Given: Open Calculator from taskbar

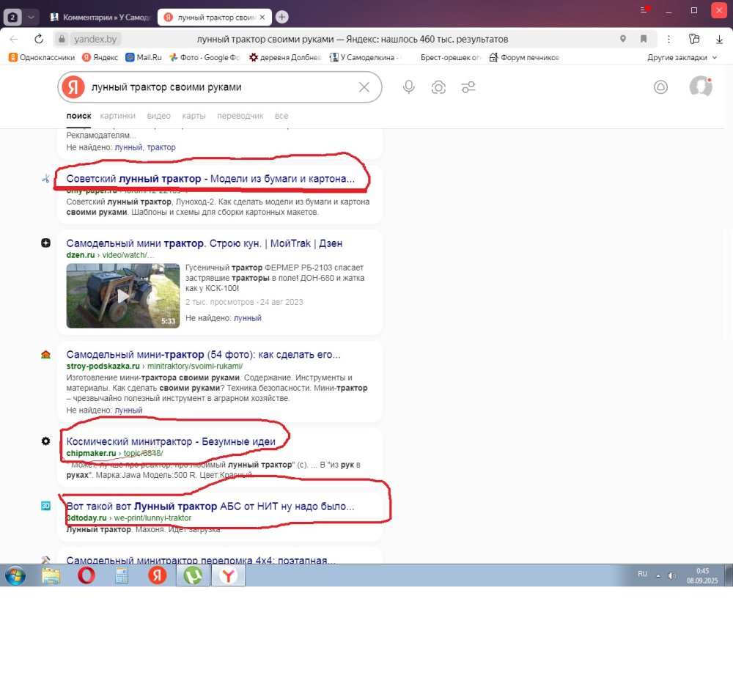Looking at the screenshot, I should point(122,575).
